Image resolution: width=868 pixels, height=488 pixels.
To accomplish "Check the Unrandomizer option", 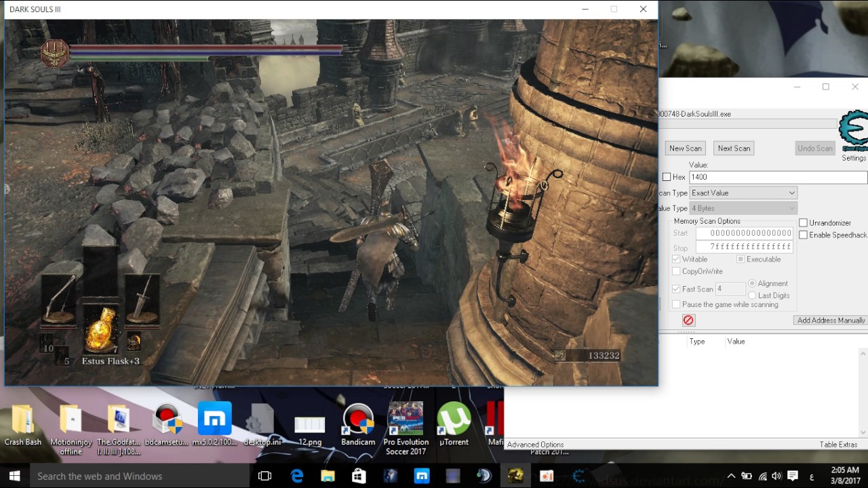I will coord(803,223).
